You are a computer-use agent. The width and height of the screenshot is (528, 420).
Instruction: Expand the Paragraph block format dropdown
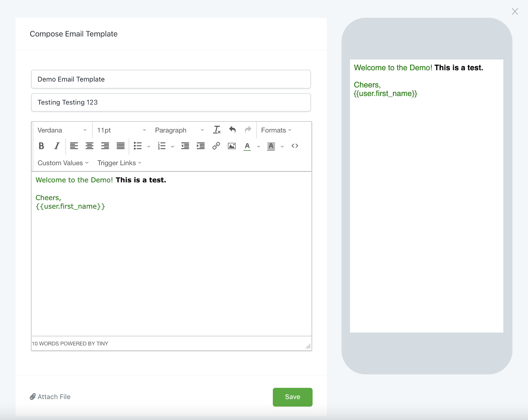tap(180, 130)
